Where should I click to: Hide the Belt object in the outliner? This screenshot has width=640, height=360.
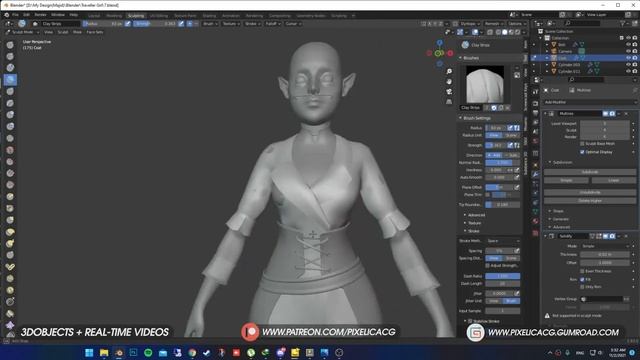(628, 44)
